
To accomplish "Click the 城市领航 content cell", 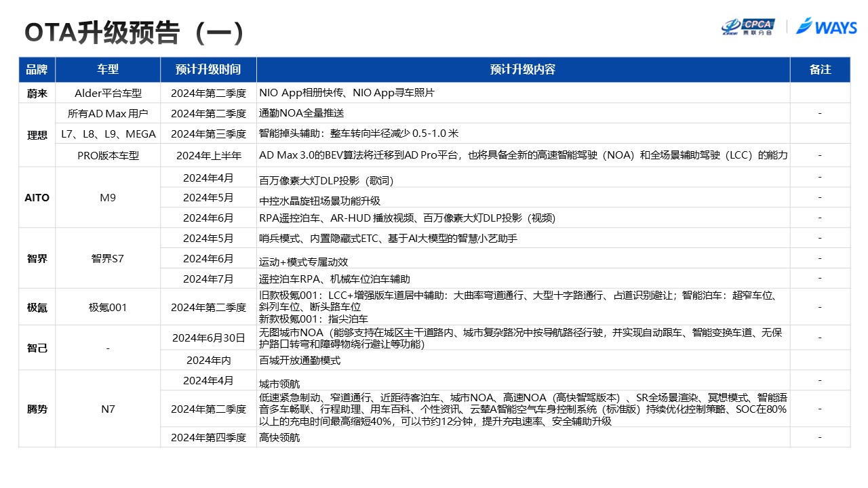I will tap(523, 380).
